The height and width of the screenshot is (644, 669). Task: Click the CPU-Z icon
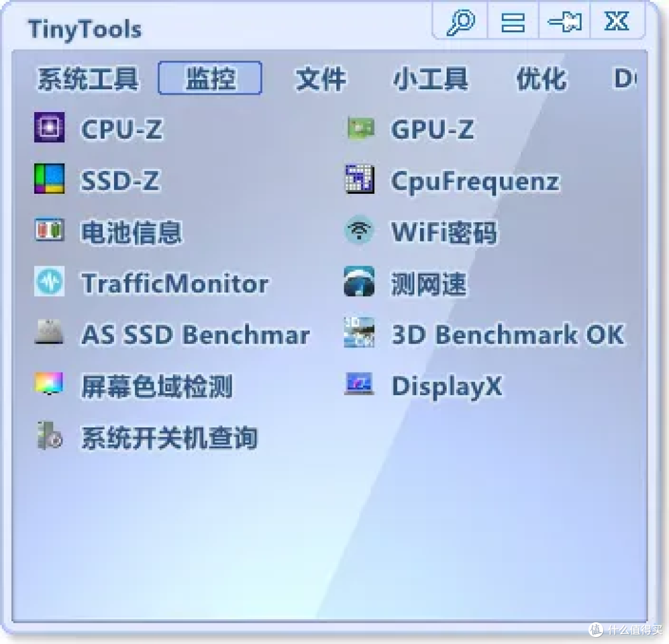point(50,127)
